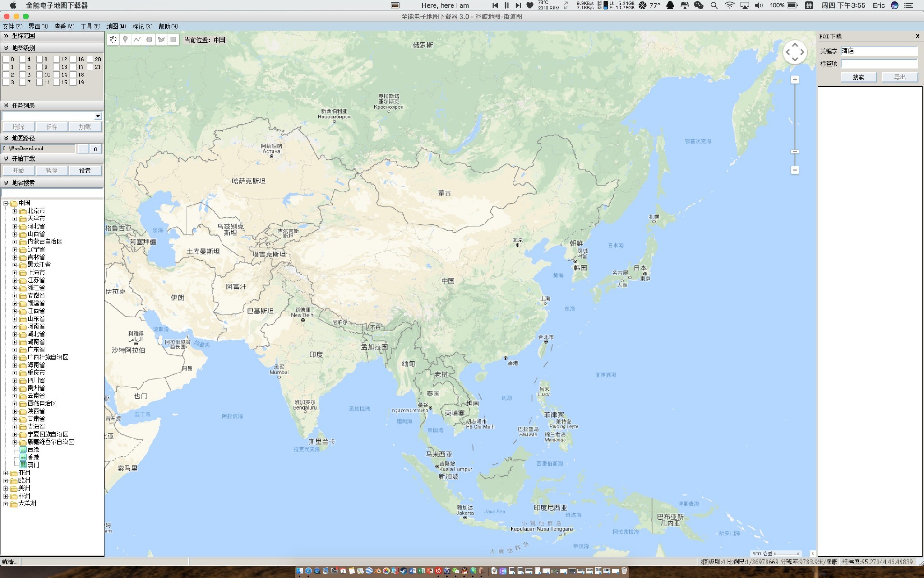Check map level 4 checkbox
The width and height of the screenshot is (924, 578).
23,59
